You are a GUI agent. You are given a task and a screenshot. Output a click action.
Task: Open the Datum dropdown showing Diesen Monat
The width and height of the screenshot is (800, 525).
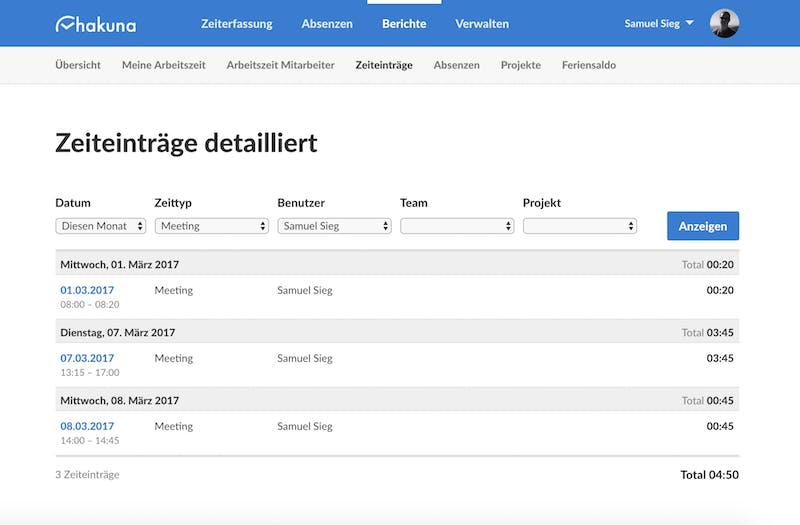pos(101,226)
